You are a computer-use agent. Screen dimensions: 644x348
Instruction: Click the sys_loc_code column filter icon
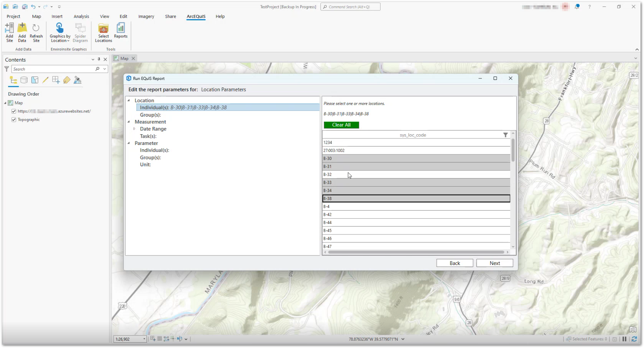[x=506, y=135]
